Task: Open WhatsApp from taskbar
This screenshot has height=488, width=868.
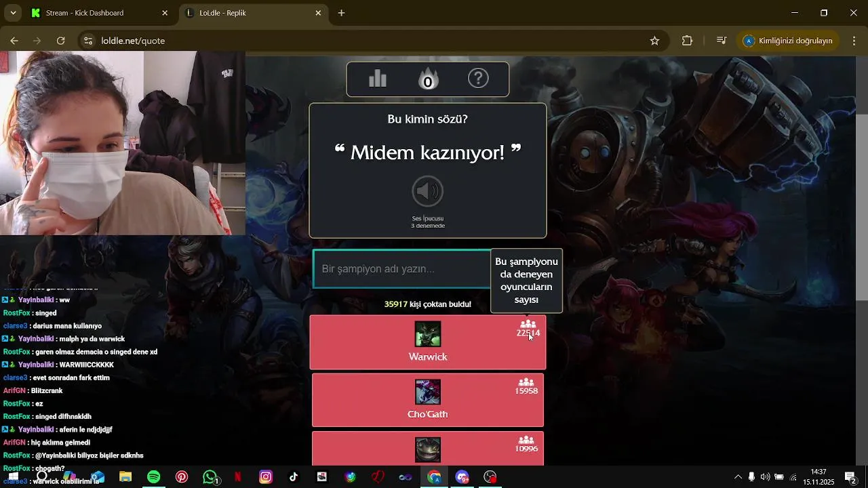Action: coord(210,477)
